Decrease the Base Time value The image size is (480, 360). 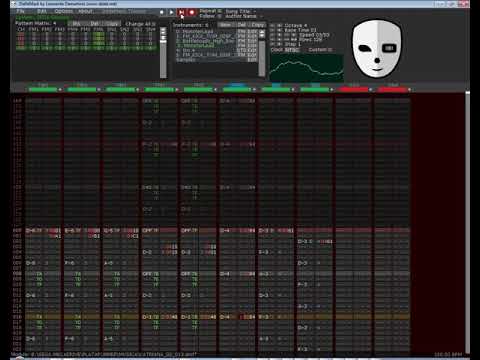[272, 30]
